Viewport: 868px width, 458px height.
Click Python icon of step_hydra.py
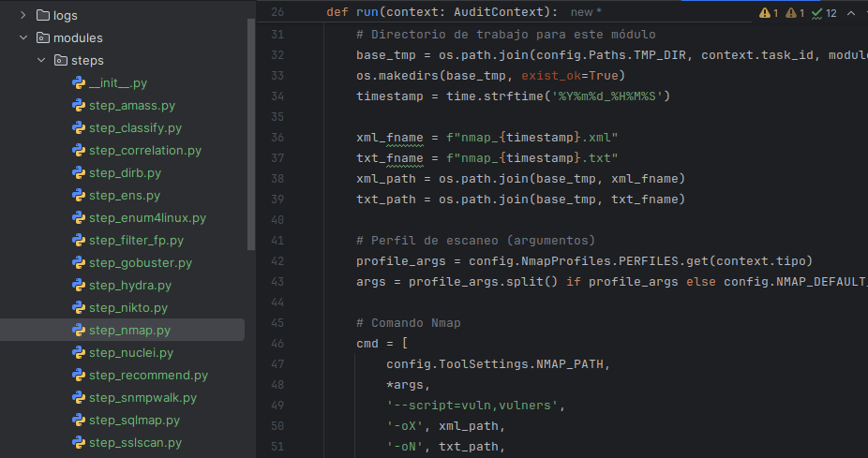79,286
